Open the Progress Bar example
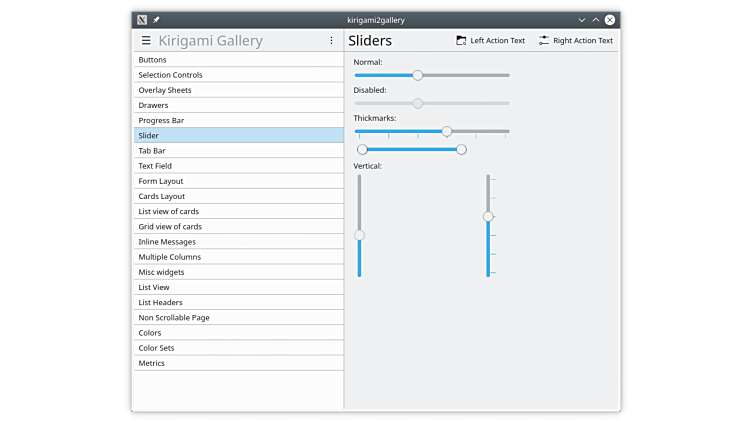The height and width of the screenshot is (423, 752). (161, 120)
